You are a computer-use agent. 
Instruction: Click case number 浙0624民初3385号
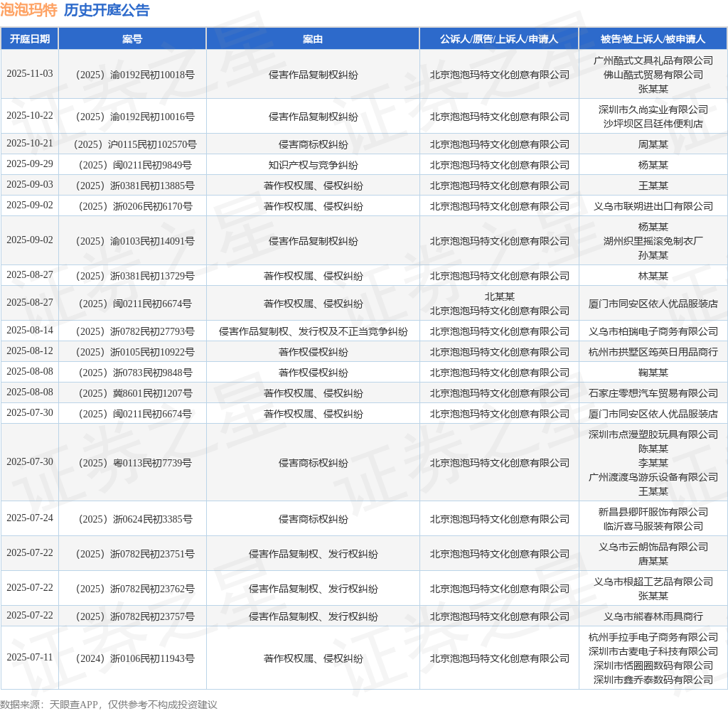coord(135,519)
